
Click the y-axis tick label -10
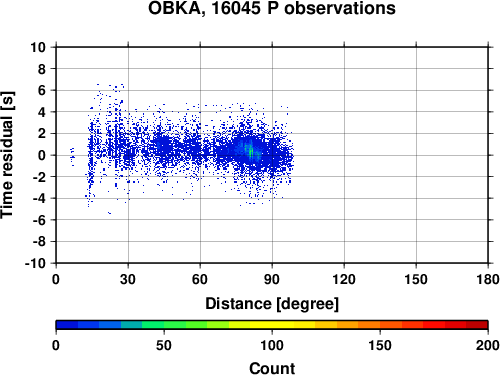tap(35, 263)
